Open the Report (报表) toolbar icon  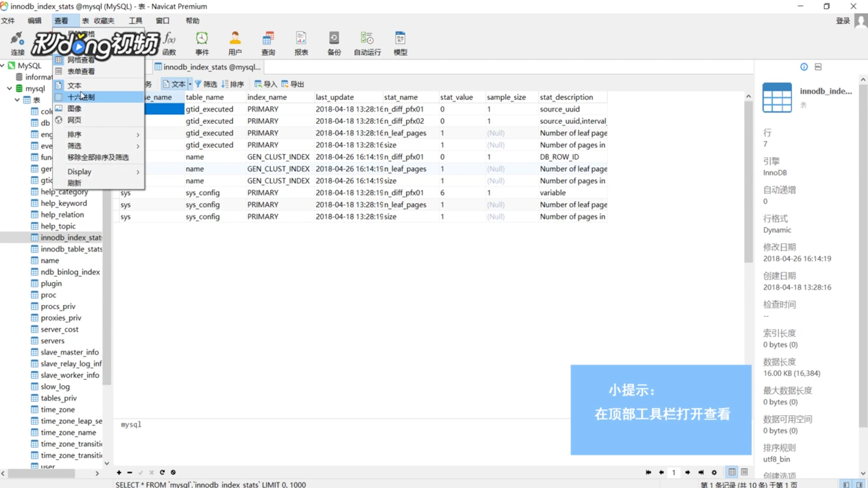[x=301, y=43]
